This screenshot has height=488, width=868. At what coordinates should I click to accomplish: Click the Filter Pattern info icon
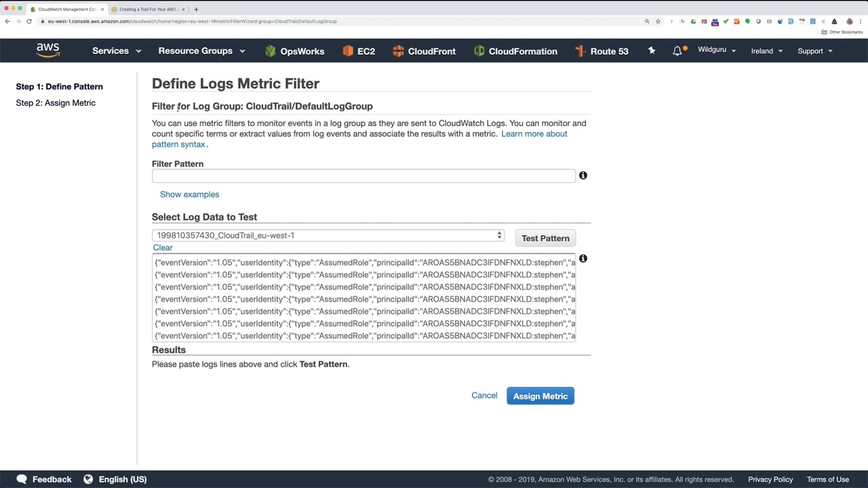(x=583, y=176)
